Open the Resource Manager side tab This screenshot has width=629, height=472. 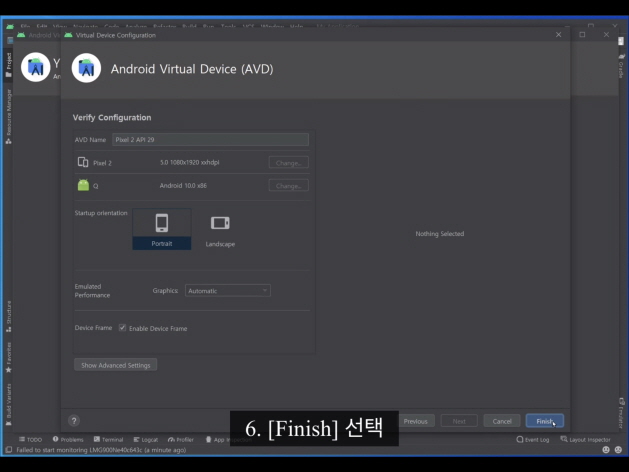[8, 117]
